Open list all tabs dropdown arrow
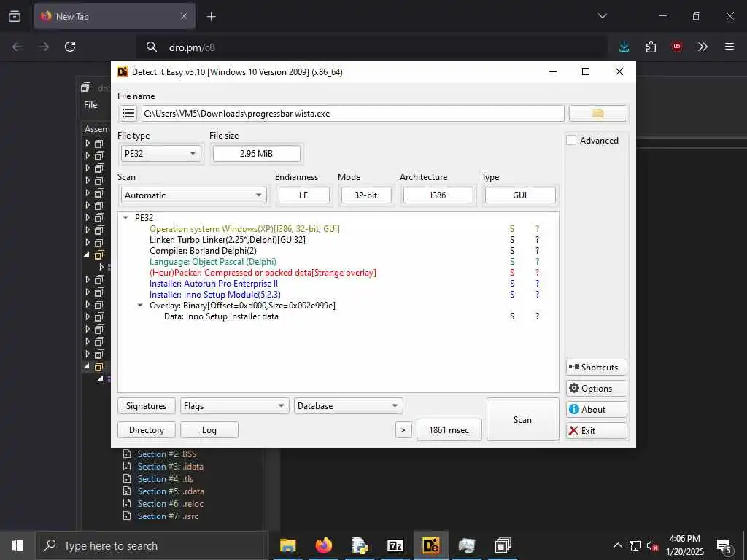The image size is (747, 560). pos(603,16)
